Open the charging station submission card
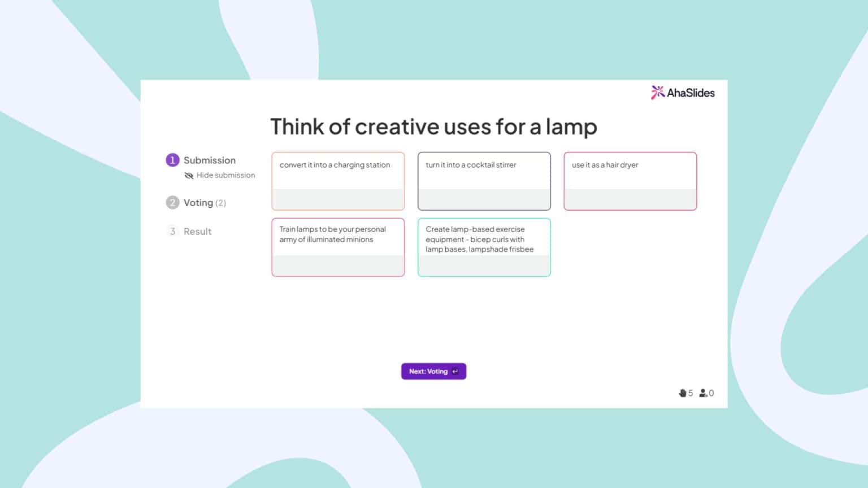868x488 pixels. coord(337,181)
